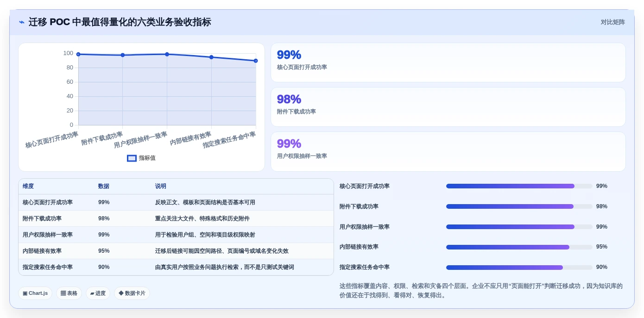Click the 90% value in the table
This screenshot has height=318, width=644.
[104, 268]
